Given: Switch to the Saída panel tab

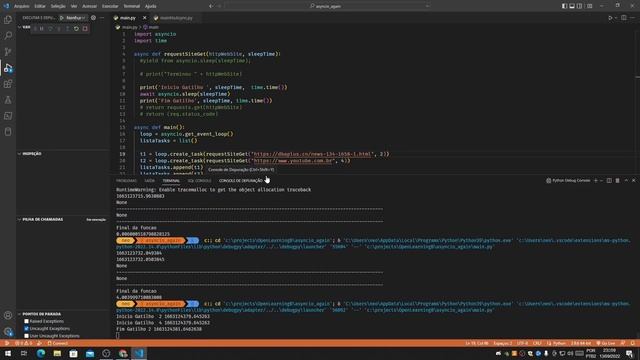Looking at the screenshot, I should pos(149,180).
